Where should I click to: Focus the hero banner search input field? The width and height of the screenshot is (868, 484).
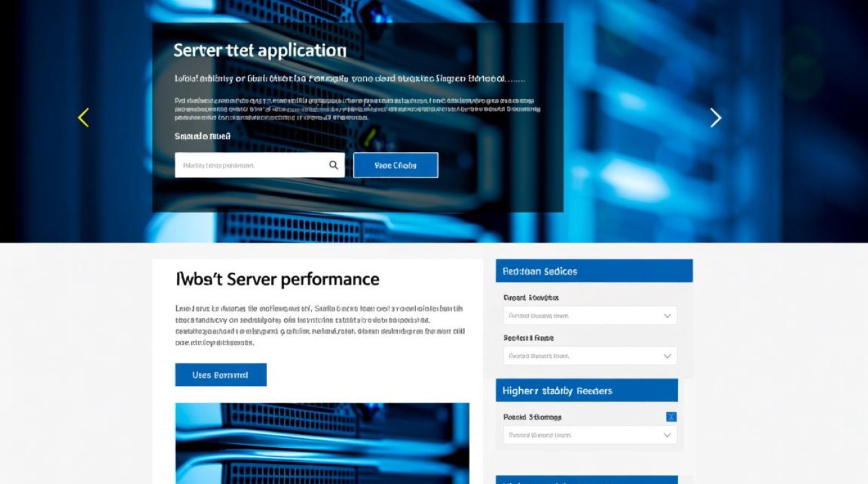coord(251,165)
